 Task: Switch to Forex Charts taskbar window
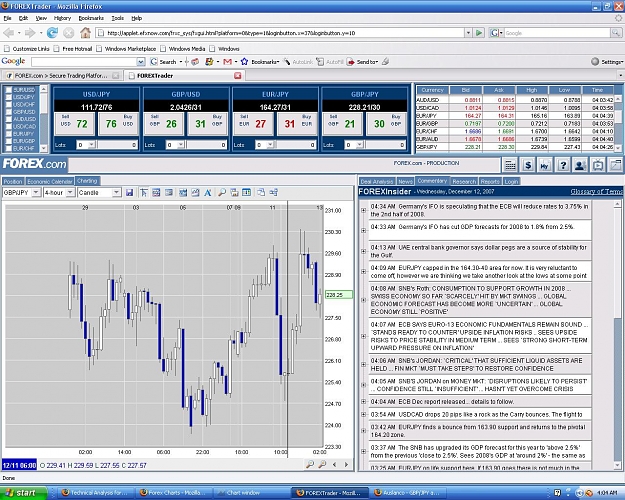tap(172, 493)
